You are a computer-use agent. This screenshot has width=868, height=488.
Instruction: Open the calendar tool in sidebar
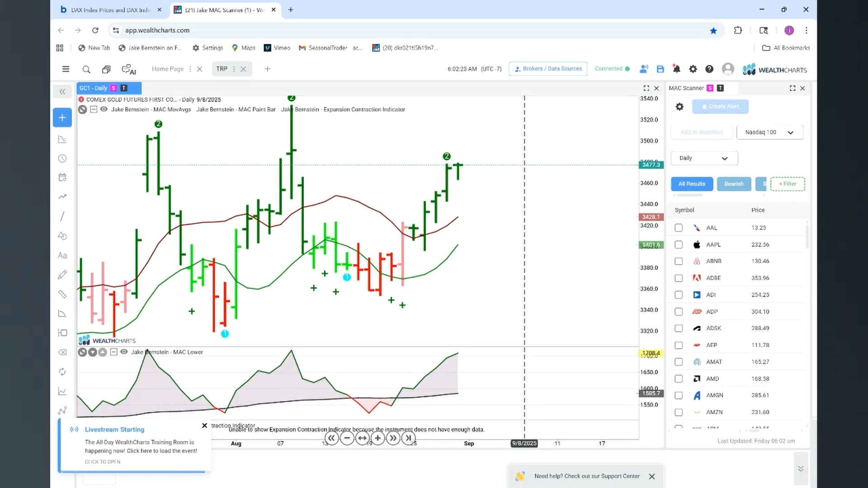[62, 177]
